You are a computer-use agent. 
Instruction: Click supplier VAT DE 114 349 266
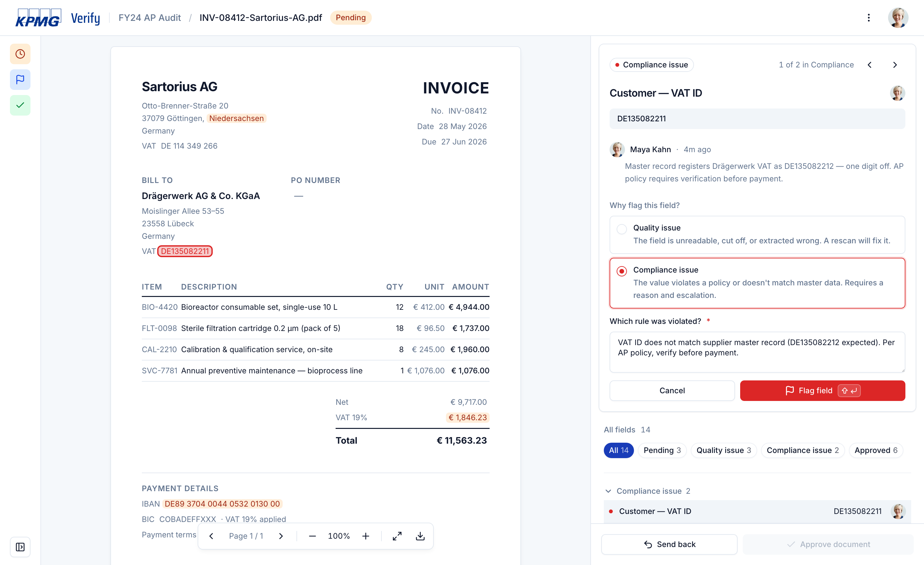[x=189, y=146]
